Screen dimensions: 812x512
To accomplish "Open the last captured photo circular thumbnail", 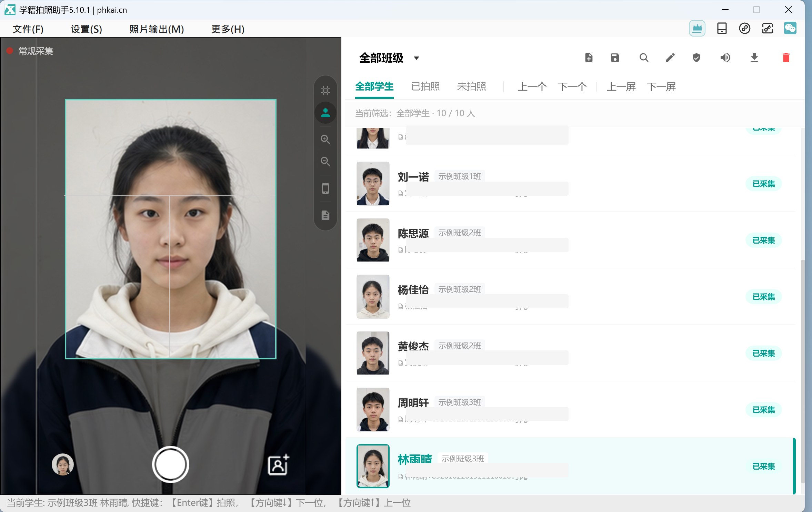I will pos(62,464).
